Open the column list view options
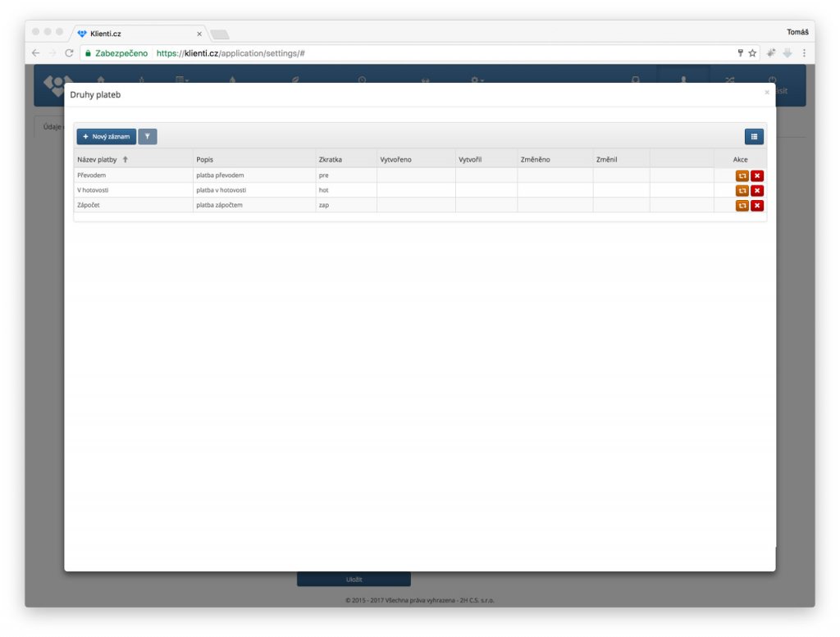The image size is (840, 637). pyautogui.click(x=754, y=137)
